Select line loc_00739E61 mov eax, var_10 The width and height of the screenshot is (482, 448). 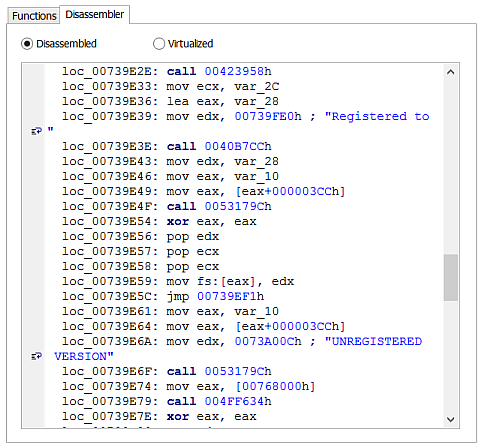[x=170, y=311]
